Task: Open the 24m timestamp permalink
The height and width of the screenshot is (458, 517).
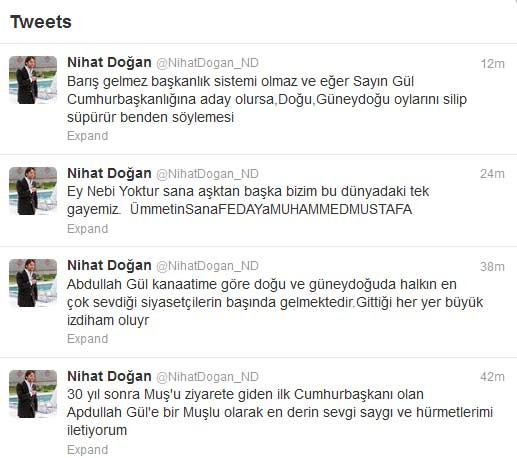Action: (492, 174)
